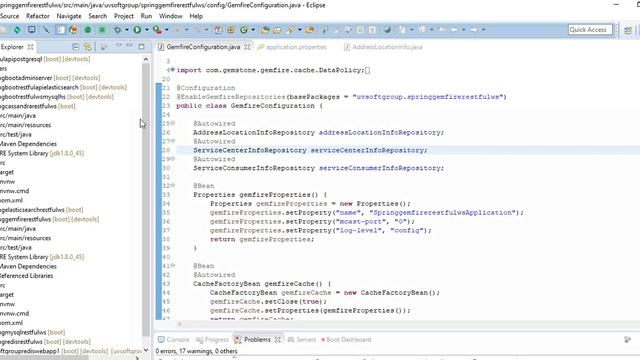Maximize the Explorer panel

[x=141, y=47]
